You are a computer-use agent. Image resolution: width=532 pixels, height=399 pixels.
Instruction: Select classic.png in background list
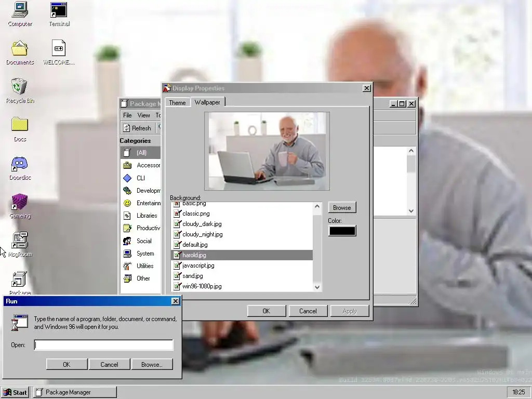242,214
